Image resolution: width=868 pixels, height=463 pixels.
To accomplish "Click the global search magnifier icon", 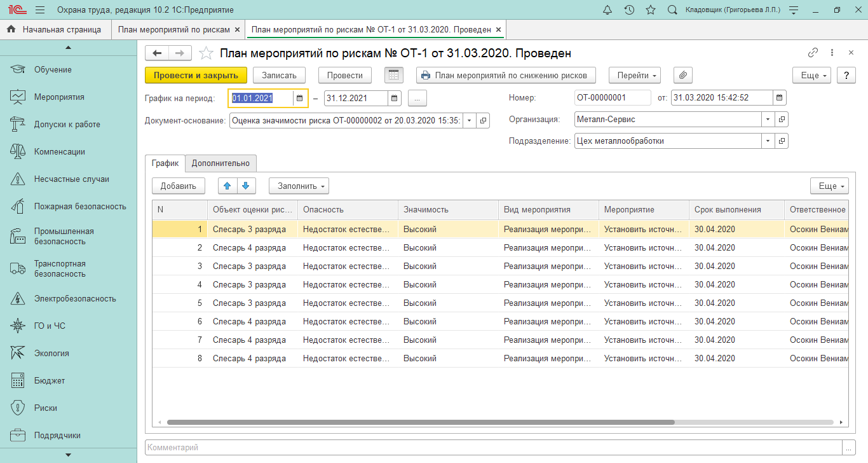I will [672, 10].
